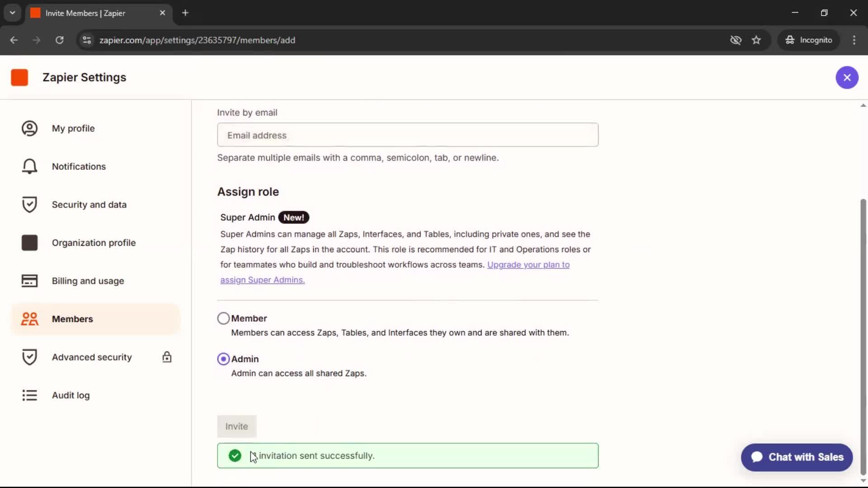Select the Member role radio button
This screenshot has height=488, width=868.
click(x=223, y=319)
